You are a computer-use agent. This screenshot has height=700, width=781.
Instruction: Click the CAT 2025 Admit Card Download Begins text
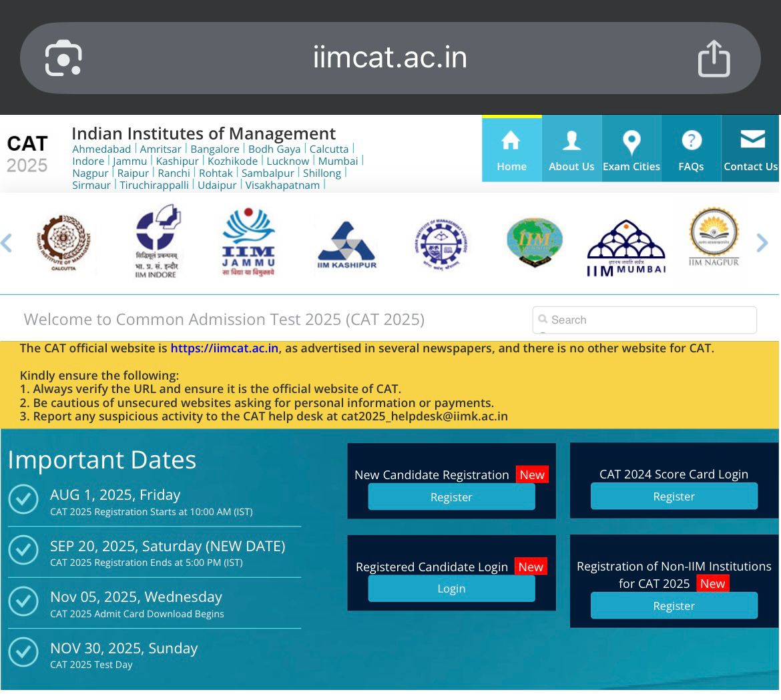(x=137, y=614)
